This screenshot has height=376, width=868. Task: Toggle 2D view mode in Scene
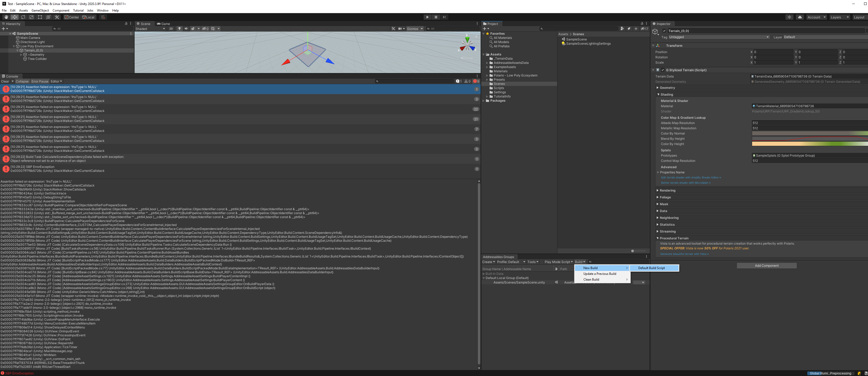pyautogui.click(x=171, y=29)
